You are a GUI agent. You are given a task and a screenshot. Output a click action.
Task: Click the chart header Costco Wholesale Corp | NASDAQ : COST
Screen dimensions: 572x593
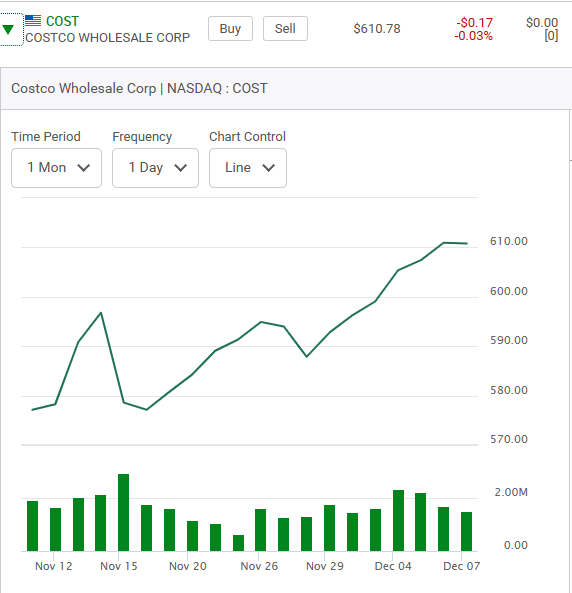[139, 88]
